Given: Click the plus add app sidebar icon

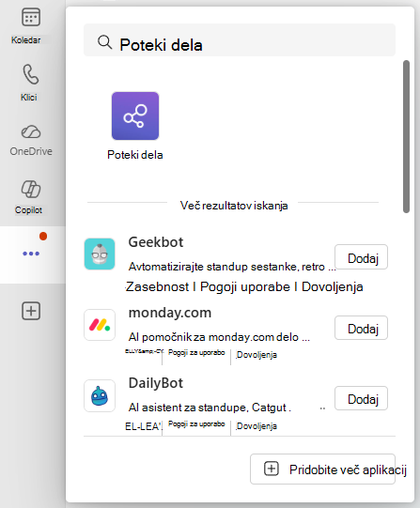Looking at the screenshot, I should click(x=31, y=311).
